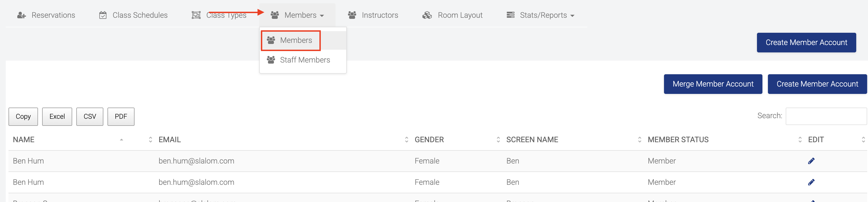Click Merge Member Account button

coord(713,84)
